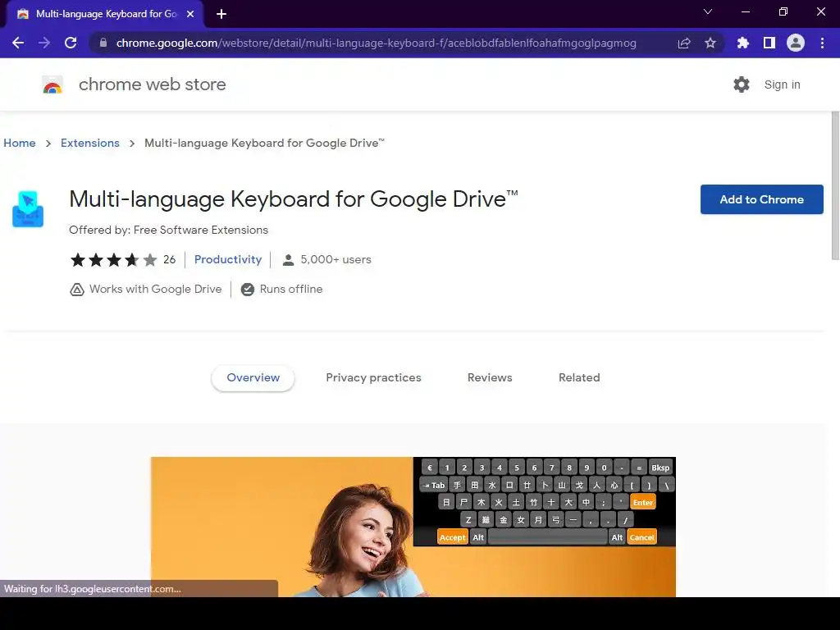Click the orange Cancel key in screenshot
Viewport: 840px width, 630px height.
(x=641, y=537)
